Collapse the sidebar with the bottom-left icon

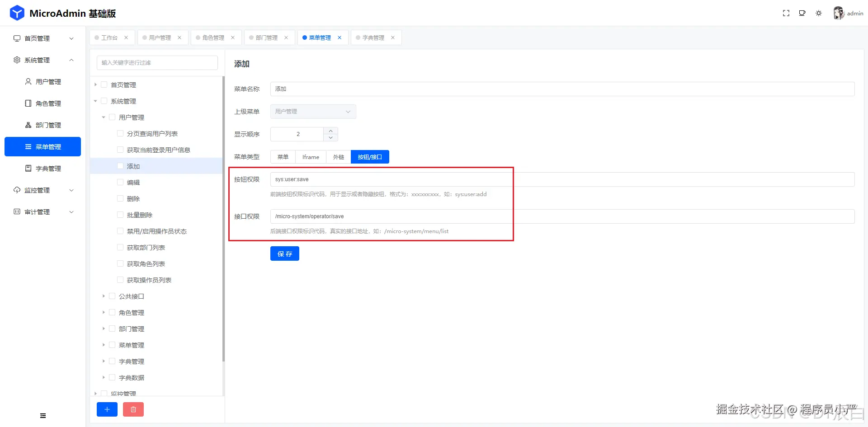pos(42,415)
